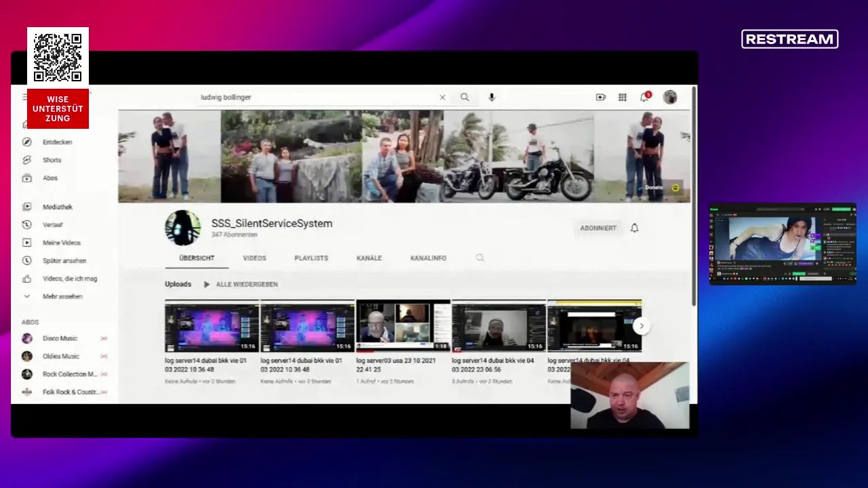Switch to the Übersicht tab
The image size is (868, 488).
click(x=197, y=258)
